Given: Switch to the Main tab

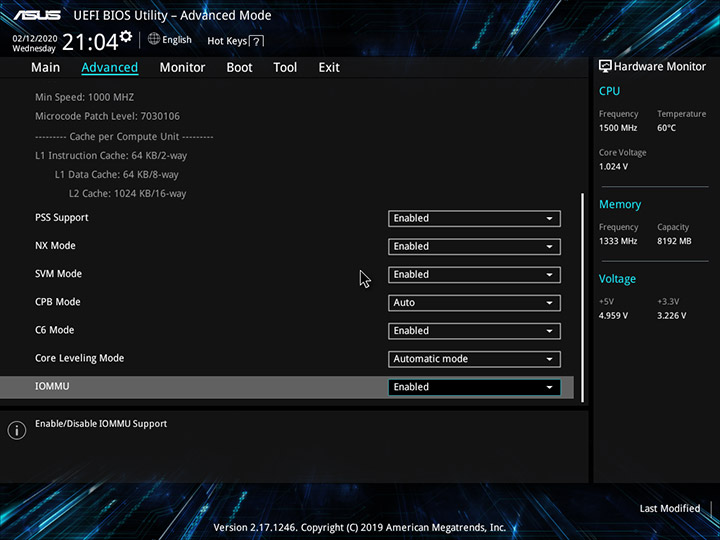Looking at the screenshot, I should pyautogui.click(x=45, y=68).
